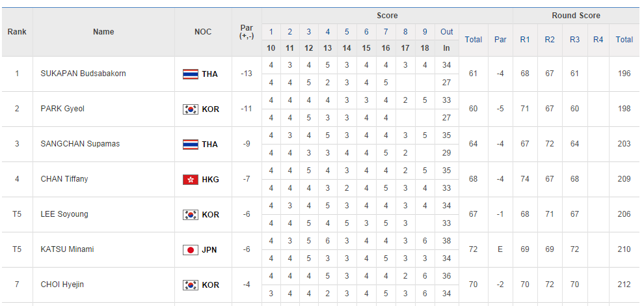Select the R1 round score header
644x306 pixels.
(525, 40)
